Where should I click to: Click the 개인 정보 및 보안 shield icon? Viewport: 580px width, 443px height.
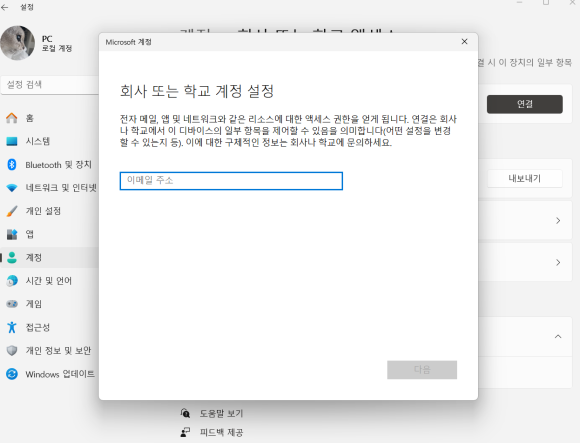12,351
